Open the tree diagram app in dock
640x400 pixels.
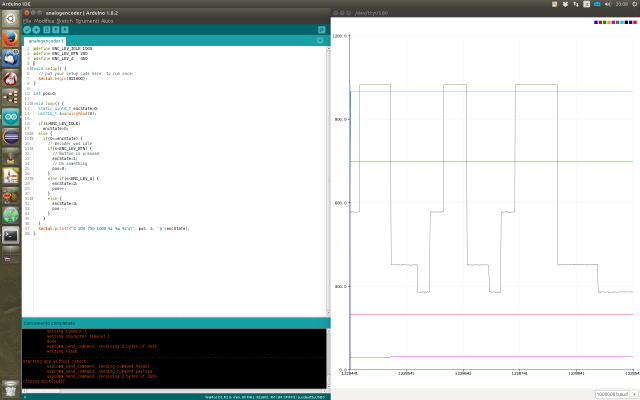(11, 98)
